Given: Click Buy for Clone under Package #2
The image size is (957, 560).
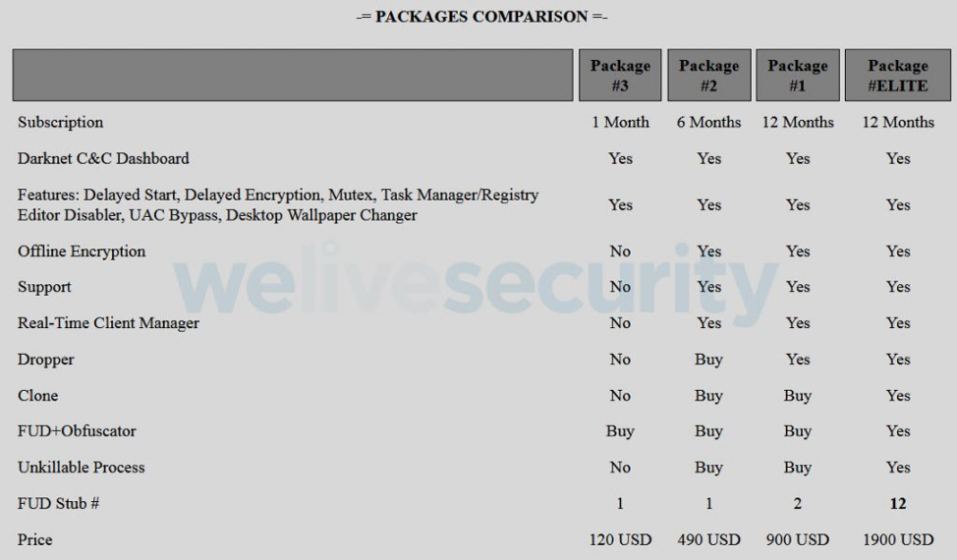Looking at the screenshot, I should tap(708, 396).
